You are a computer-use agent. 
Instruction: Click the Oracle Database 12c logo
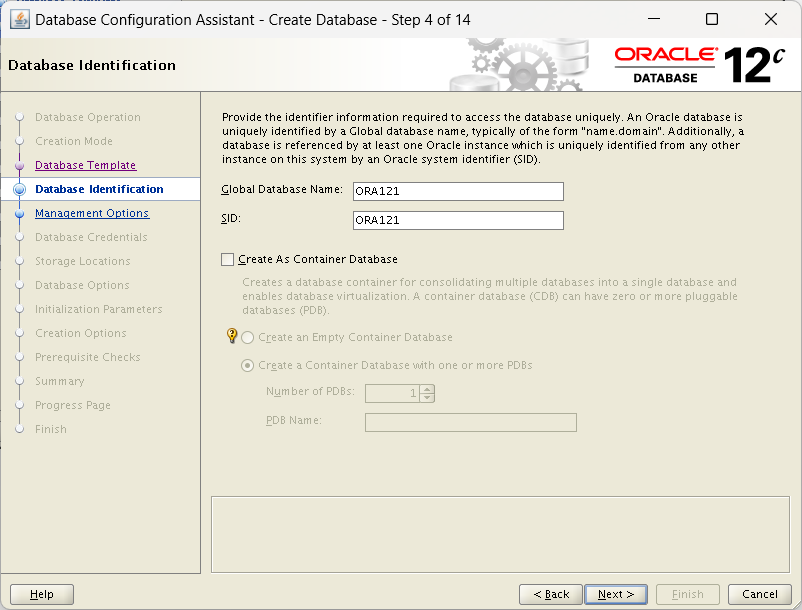pyautogui.click(x=700, y=65)
